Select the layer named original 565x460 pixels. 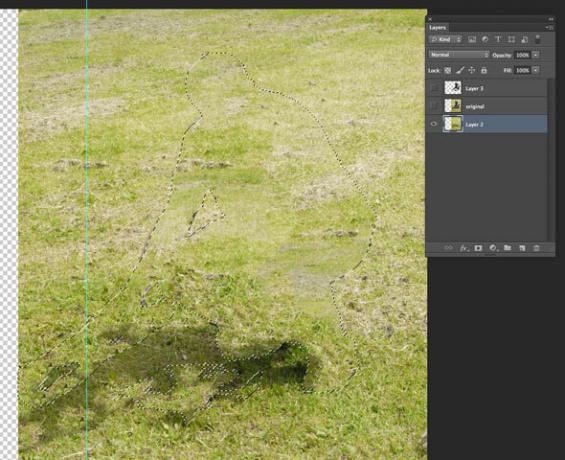coord(475,107)
